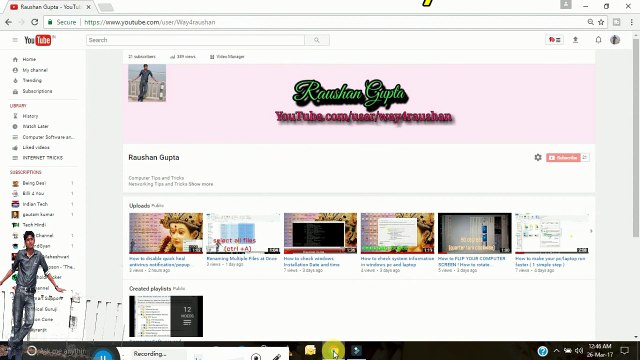Open File Explorer from the taskbar
The width and height of the screenshot is (640, 360).
pos(310,350)
